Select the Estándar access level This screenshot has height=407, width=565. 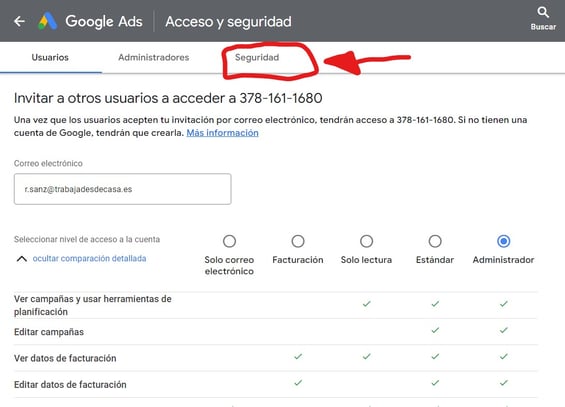(435, 241)
